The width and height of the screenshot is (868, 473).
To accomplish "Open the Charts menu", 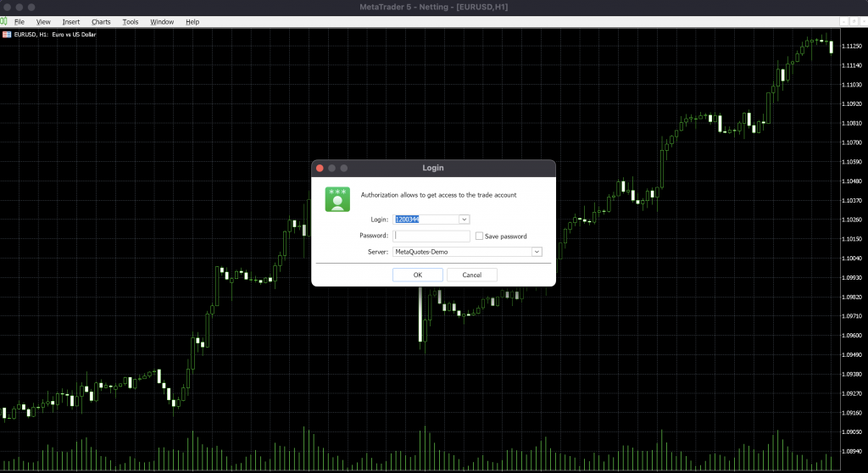I will (101, 21).
